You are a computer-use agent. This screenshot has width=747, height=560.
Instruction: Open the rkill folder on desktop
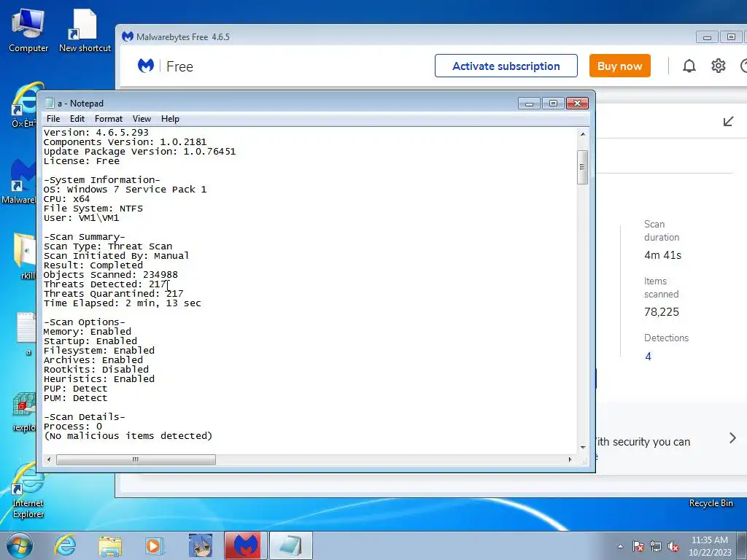click(25, 256)
